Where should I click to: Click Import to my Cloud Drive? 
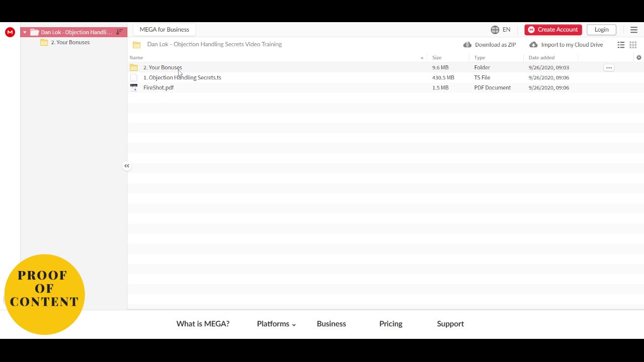(x=566, y=45)
